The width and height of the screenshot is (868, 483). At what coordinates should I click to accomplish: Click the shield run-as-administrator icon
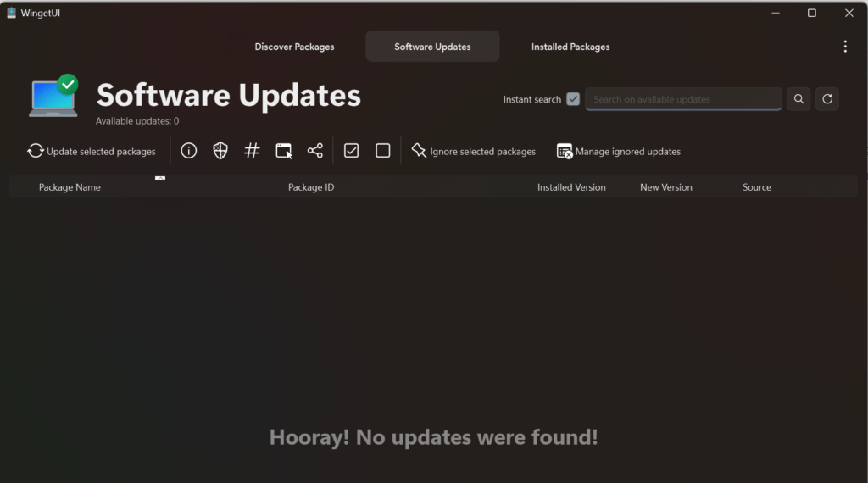220,151
